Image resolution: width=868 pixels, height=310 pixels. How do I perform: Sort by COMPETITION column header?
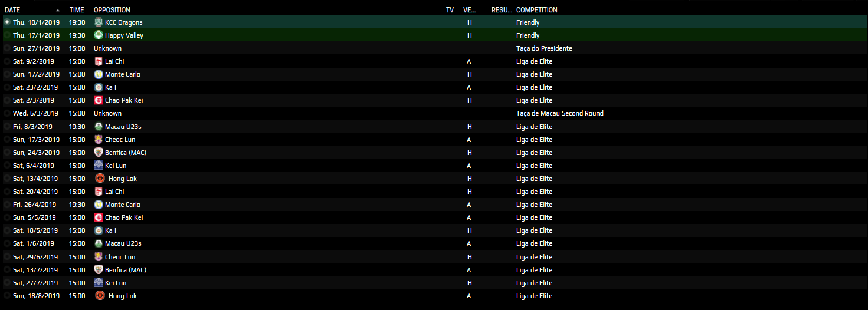click(x=537, y=10)
